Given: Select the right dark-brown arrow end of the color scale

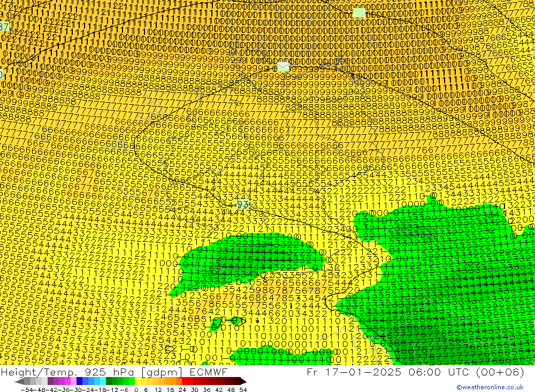Looking at the screenshot, I should click(243, 381).
